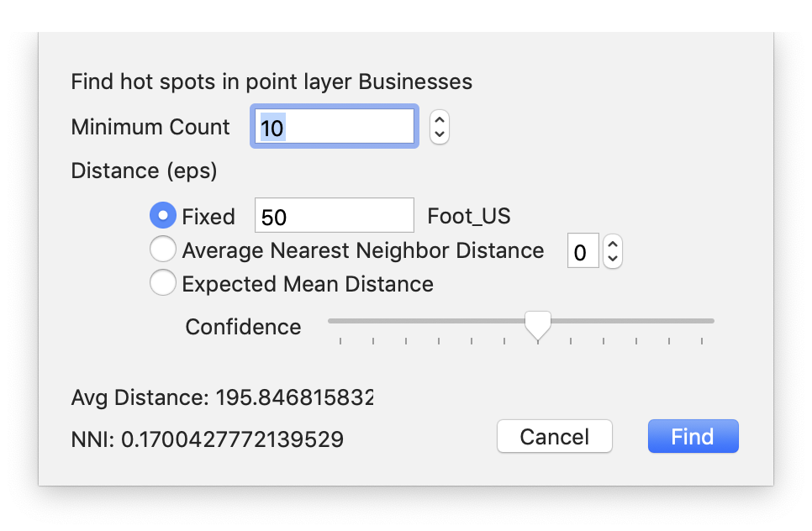Click the Fixed distance field containing 50
Screen dimensions: 812x531
[x=334, y=216]
